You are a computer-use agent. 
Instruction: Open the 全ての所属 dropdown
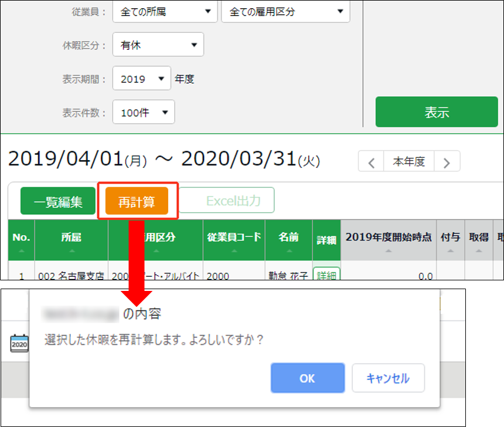pyautogui.click(x=165, y=12)
